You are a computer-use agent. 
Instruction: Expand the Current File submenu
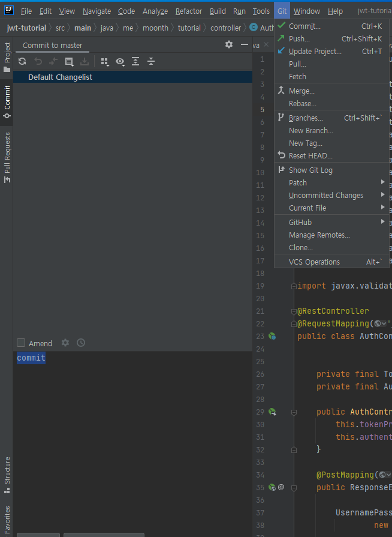click(332, 208)
